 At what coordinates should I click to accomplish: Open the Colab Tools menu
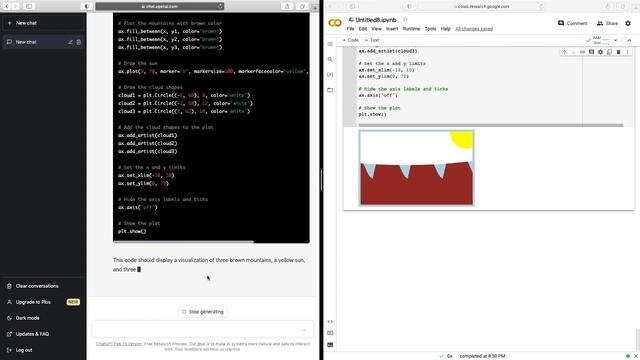coord(430,29)
